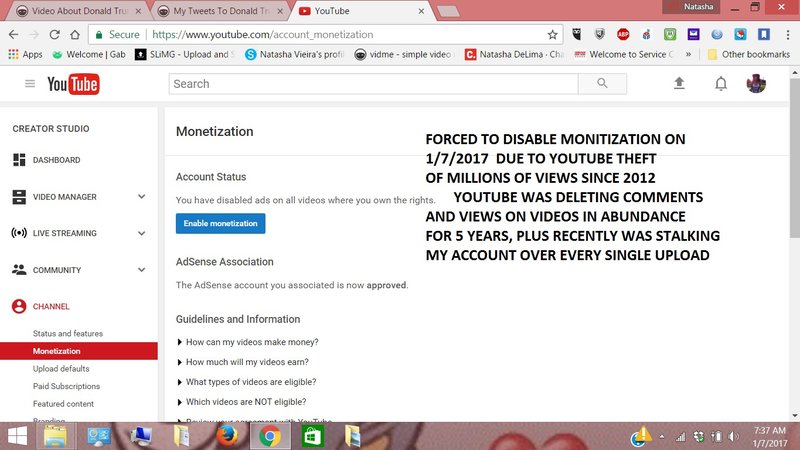Click the browser address bar URL

(263, 35)
